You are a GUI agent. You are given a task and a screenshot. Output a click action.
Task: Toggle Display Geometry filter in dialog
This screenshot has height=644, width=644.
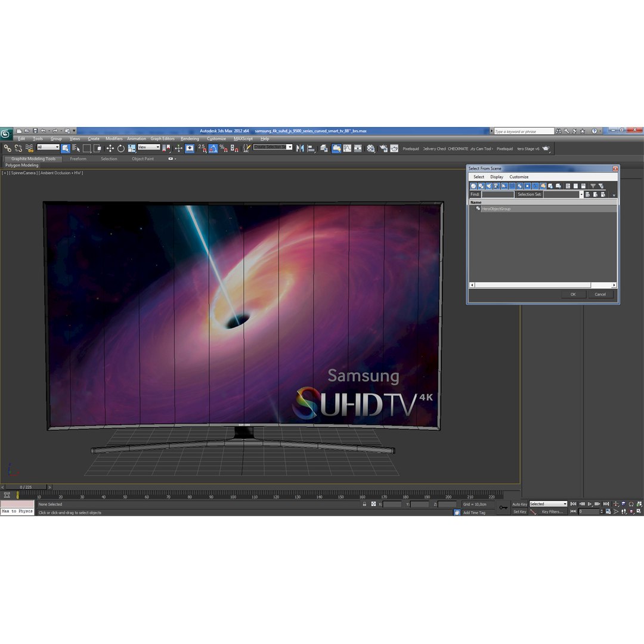tap(473, 186)
